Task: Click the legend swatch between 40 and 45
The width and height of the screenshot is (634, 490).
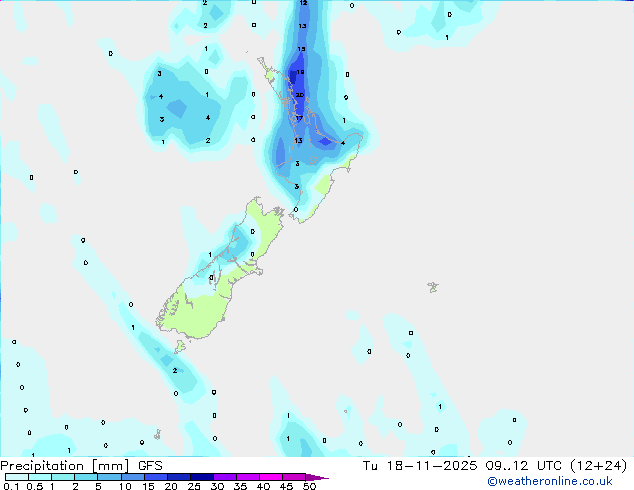Action: pos(271,477)
